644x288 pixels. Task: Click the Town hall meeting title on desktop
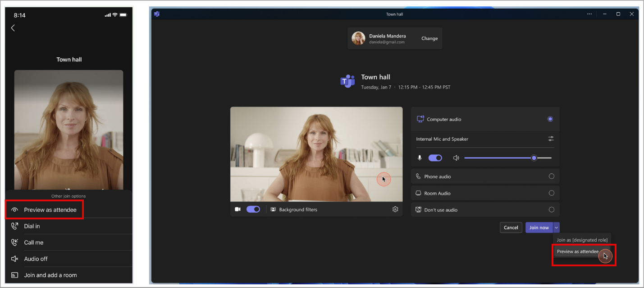[x=375, y=77]
